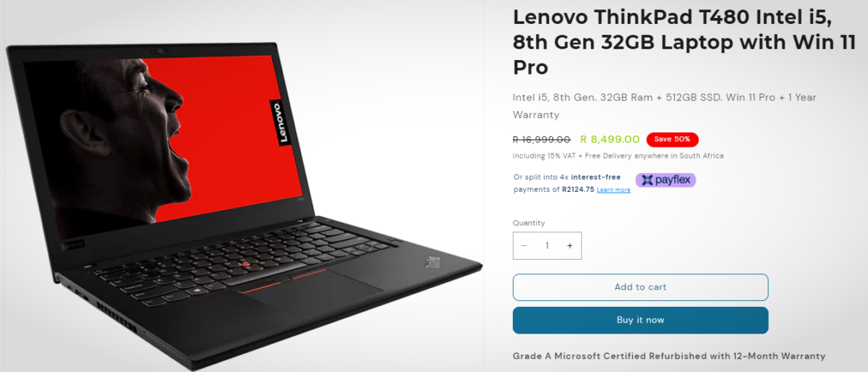Click the crossed-out price R 16,999.00
Viewport: 868px width, 372px height.
click(x=542, y=140)
